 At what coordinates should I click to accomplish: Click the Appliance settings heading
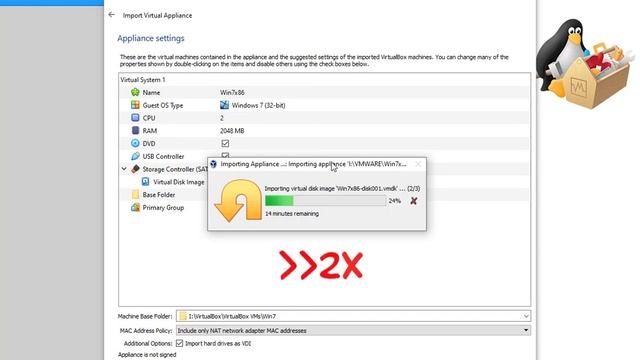pos(151,38)
